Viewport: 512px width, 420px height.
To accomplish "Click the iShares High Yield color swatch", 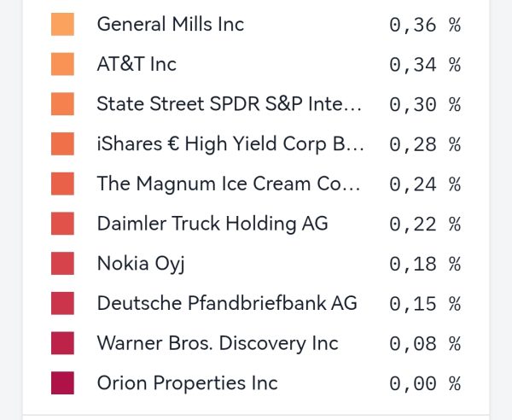I will [x=62, y=143].
